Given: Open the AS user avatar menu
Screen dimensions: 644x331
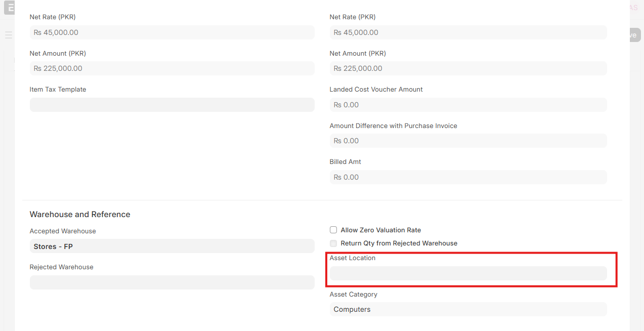Looking at the screenshot, I should click(634, 8).
